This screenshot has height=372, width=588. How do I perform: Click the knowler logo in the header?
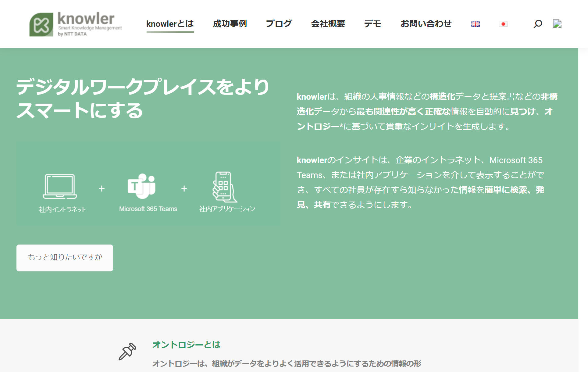point(76,24)
